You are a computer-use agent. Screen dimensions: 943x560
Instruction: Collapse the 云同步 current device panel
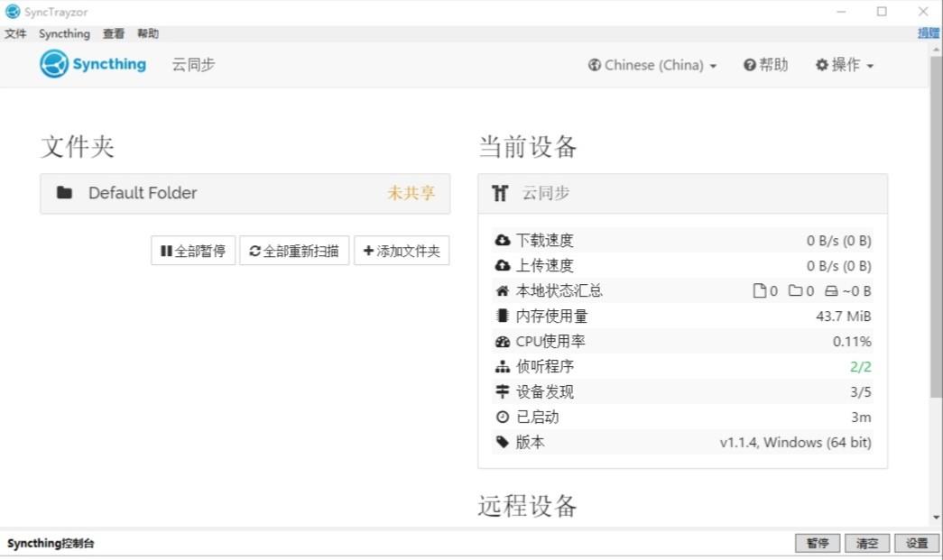pyautogui.click(x=682, y=194)
